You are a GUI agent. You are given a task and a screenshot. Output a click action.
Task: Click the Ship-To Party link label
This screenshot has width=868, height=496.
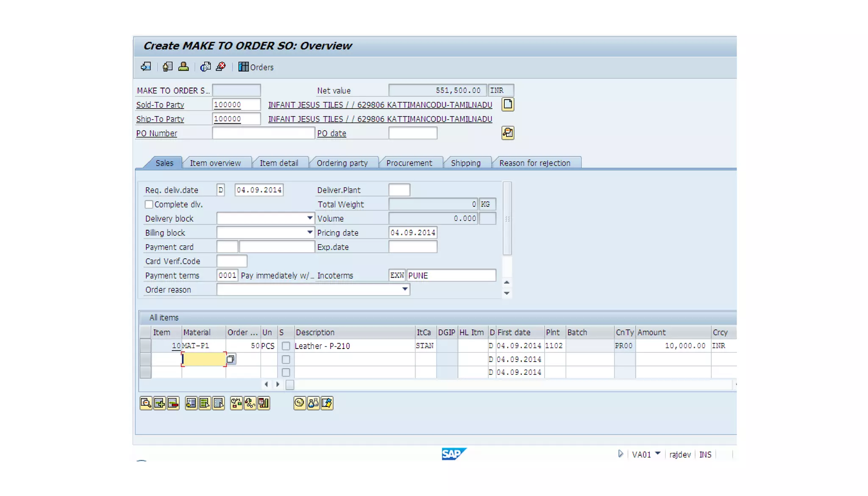point(160,119)
